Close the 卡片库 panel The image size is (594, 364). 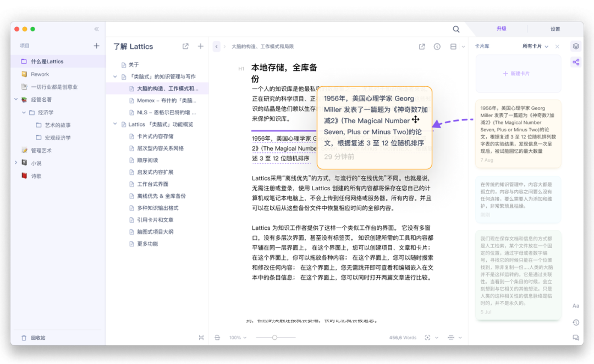[x=557, y=47]
